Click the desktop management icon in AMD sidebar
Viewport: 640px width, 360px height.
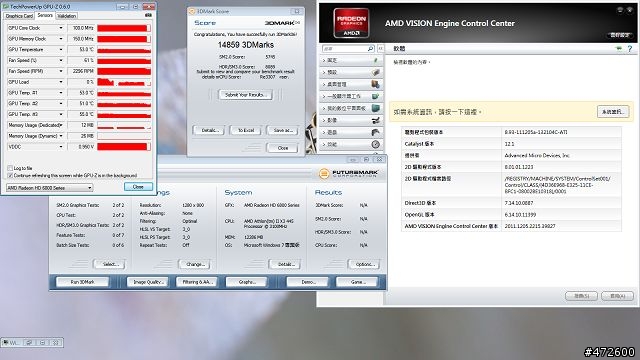pyautogui.click(x=376, y=84)
